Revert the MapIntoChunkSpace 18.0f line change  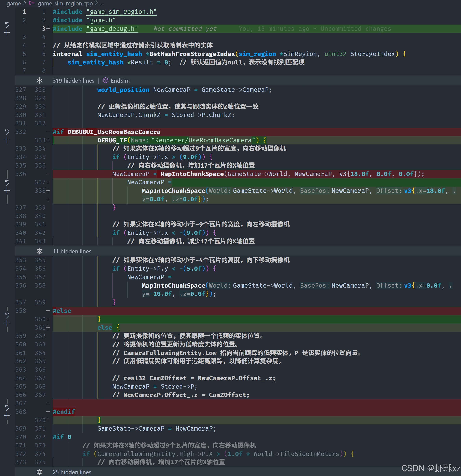pyautogui.click(x=7, y=182)
